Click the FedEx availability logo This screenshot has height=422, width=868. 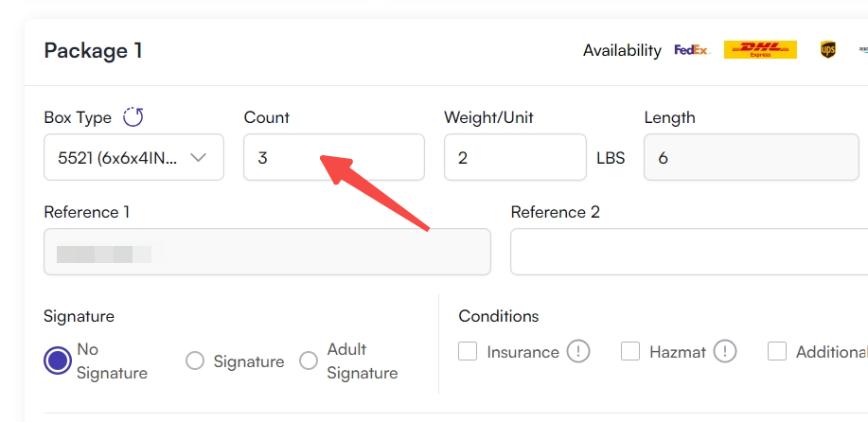pyautogui.click(x=692, y=50)
